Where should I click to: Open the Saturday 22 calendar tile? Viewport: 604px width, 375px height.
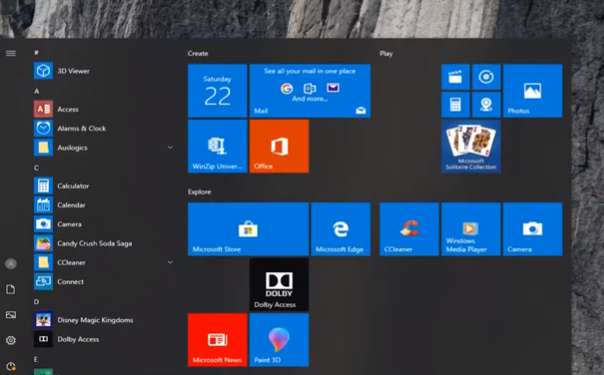[x=217, y=90]
